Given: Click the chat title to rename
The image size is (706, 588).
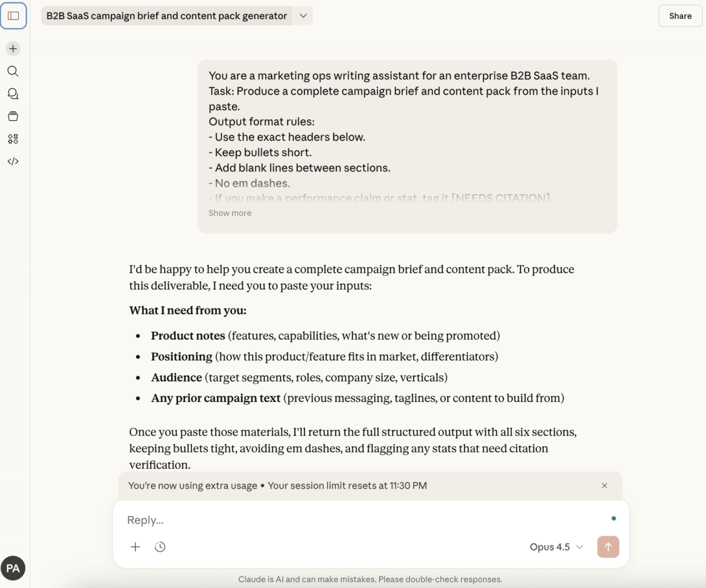Looking at the screenshot, I should [x=167, y=16].
